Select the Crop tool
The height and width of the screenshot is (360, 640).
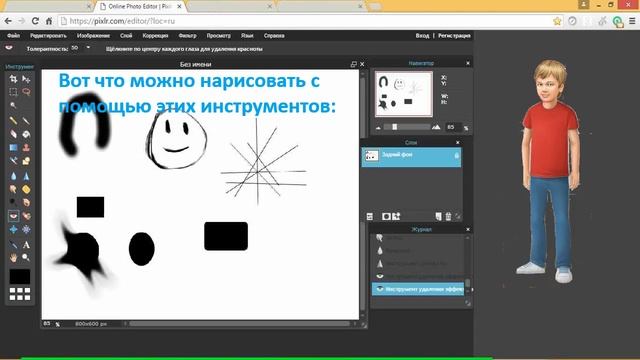(x=13, y=79)
